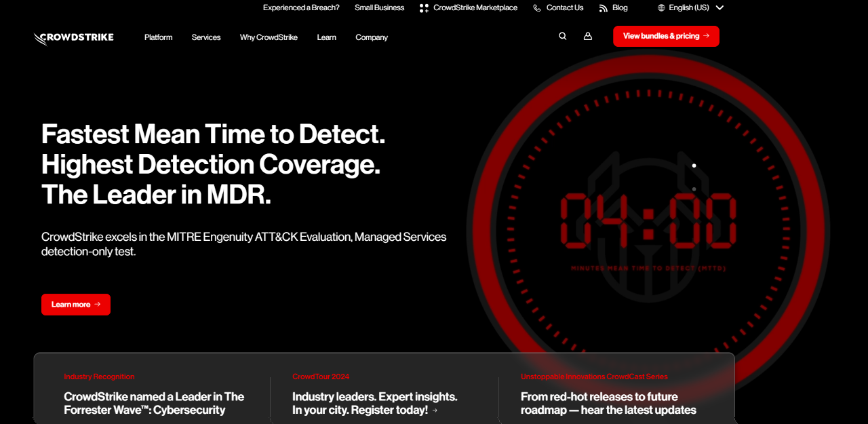Click the CrowdTour 2024 label

point(321,377)
